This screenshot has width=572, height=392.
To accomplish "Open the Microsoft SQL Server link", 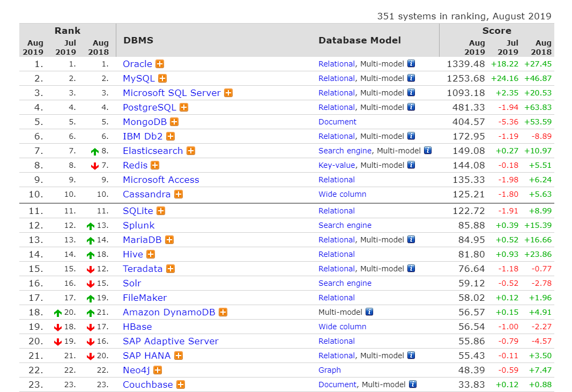I will 172,93.
